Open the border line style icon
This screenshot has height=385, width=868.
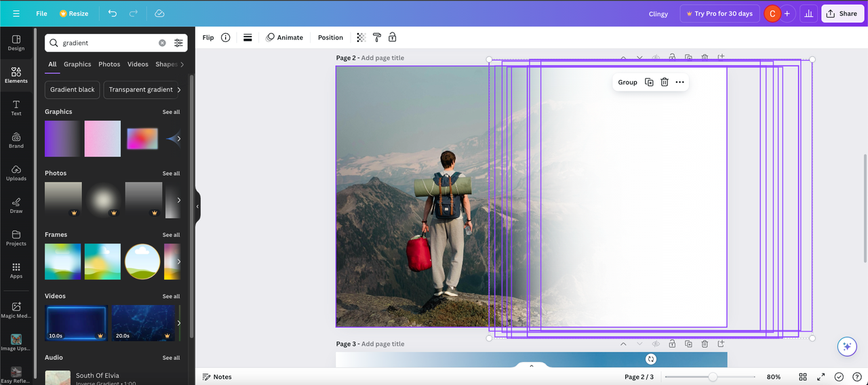point(248,37)
